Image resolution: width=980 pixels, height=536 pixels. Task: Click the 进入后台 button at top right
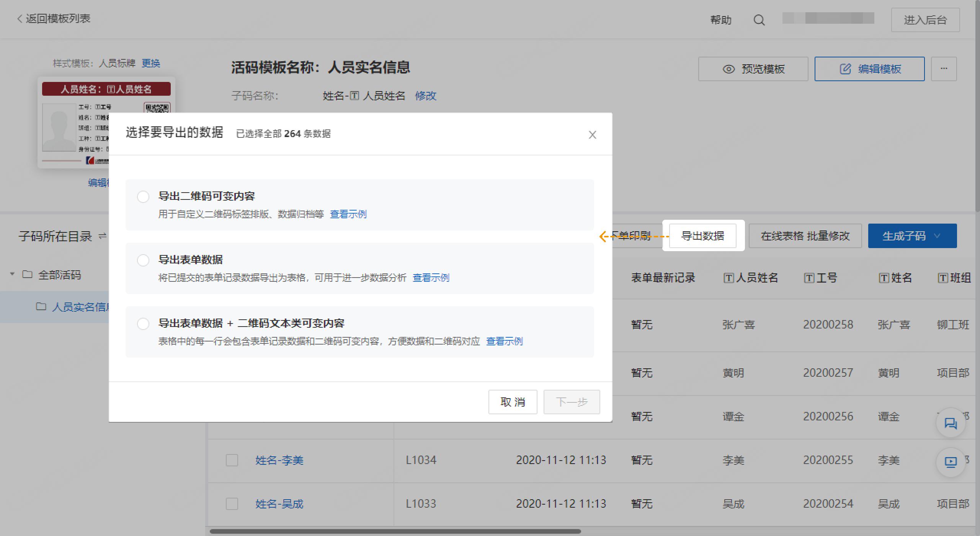tap(925, 20)
